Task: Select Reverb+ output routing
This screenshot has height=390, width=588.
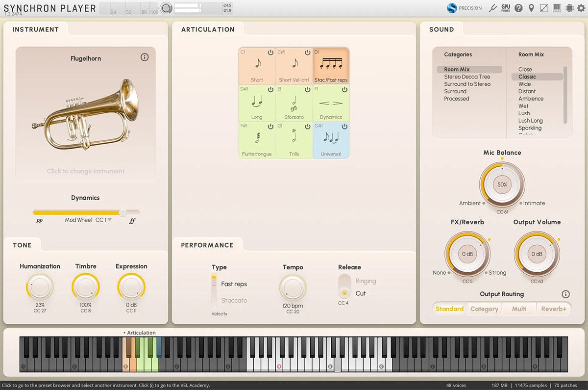Action: coord(554,309)
